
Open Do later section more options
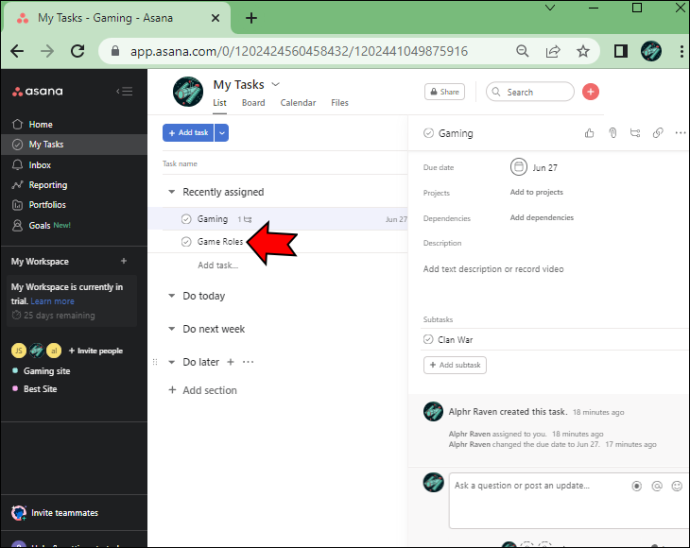248,362
